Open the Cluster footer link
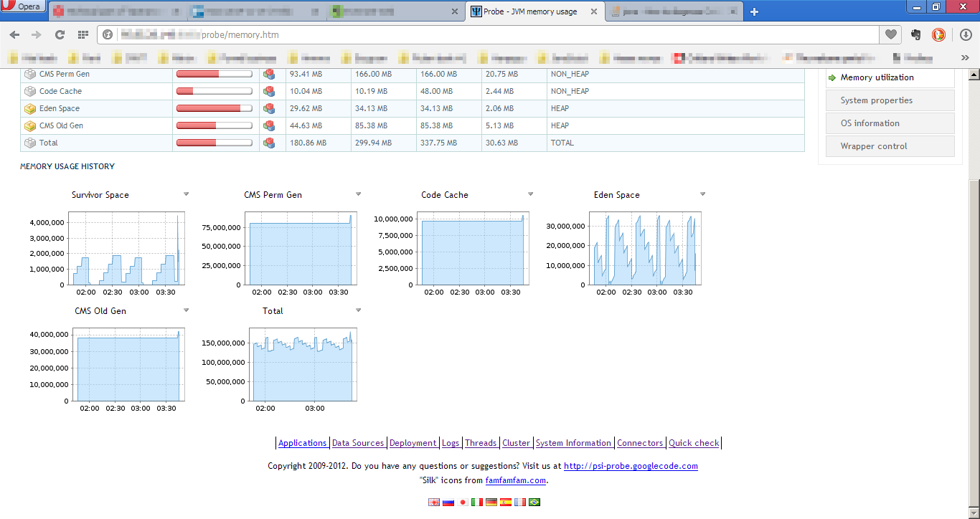980x519 pixels. (517, 443)
